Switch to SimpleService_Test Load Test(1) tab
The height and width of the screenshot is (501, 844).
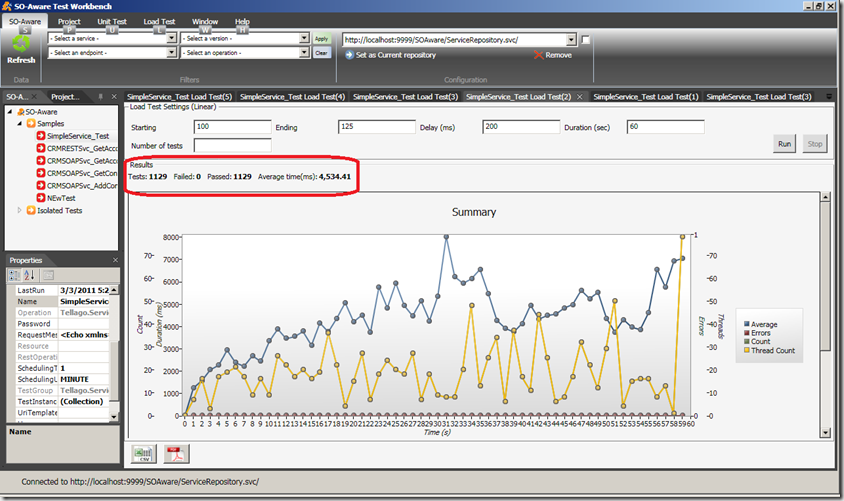coord(645,97)
